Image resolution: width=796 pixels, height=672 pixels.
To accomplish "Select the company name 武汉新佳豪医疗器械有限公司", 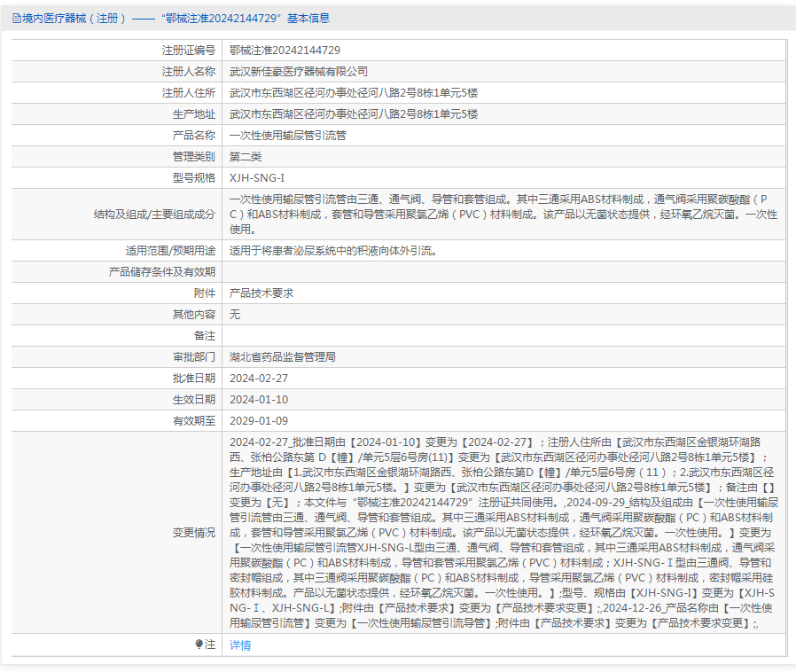I will 299,72.
